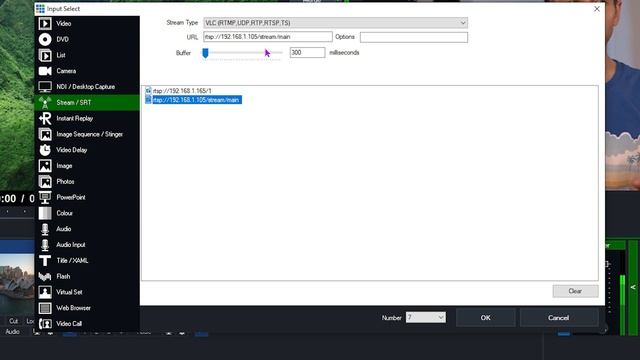Select rtsp://192.168.1.105/stream/main history entry
Viewport: 640px width, 360px height.
tap(197, 100)
